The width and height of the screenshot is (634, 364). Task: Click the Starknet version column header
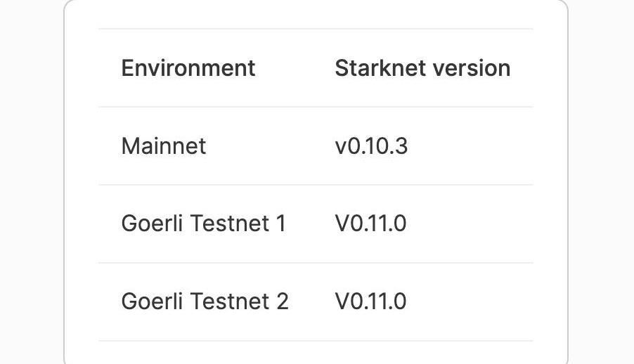coord(422,68)
